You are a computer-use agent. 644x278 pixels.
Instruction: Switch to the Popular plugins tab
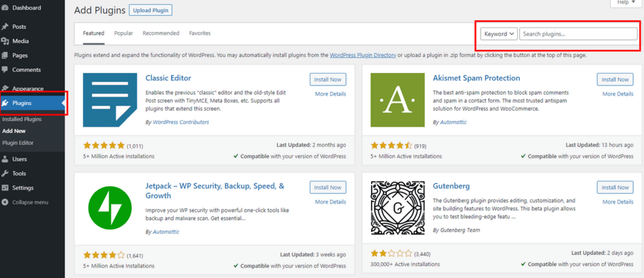pyautogui.click(x=123, y=34)
